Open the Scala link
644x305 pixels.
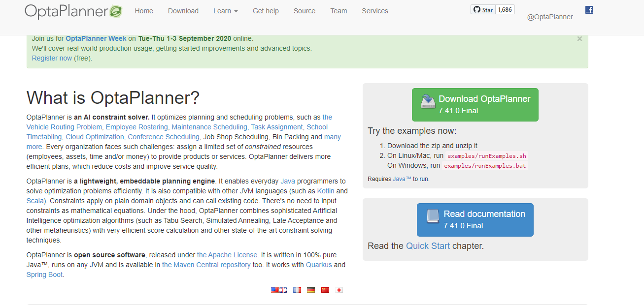pyautogui.click(x=35, y=201)
